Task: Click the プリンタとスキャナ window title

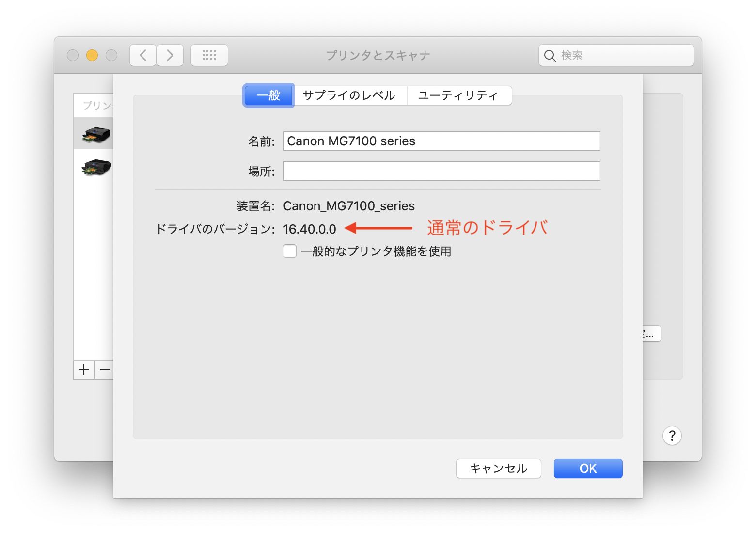Action: point(378,56)
